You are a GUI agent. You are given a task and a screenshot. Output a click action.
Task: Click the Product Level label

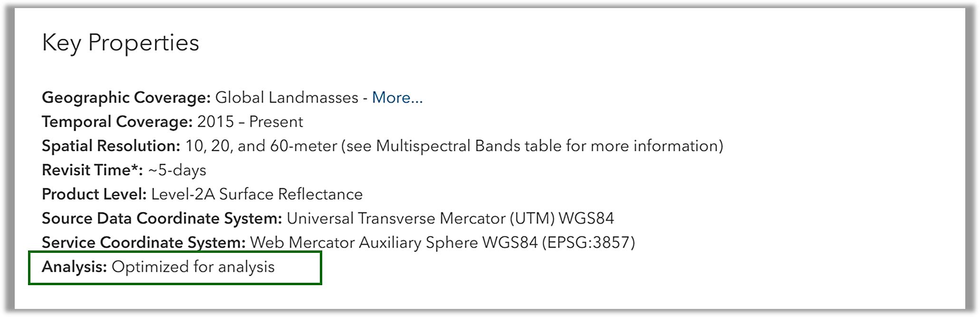94,194
